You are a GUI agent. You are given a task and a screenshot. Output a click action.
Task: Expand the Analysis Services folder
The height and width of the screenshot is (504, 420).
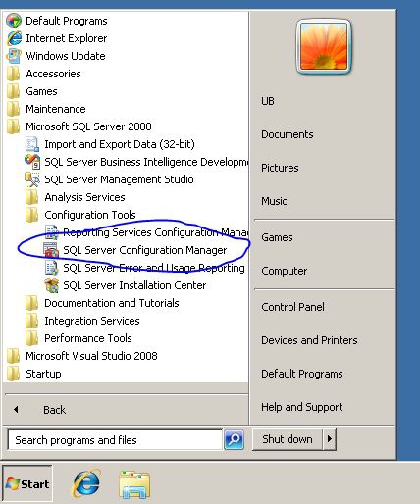84,197
